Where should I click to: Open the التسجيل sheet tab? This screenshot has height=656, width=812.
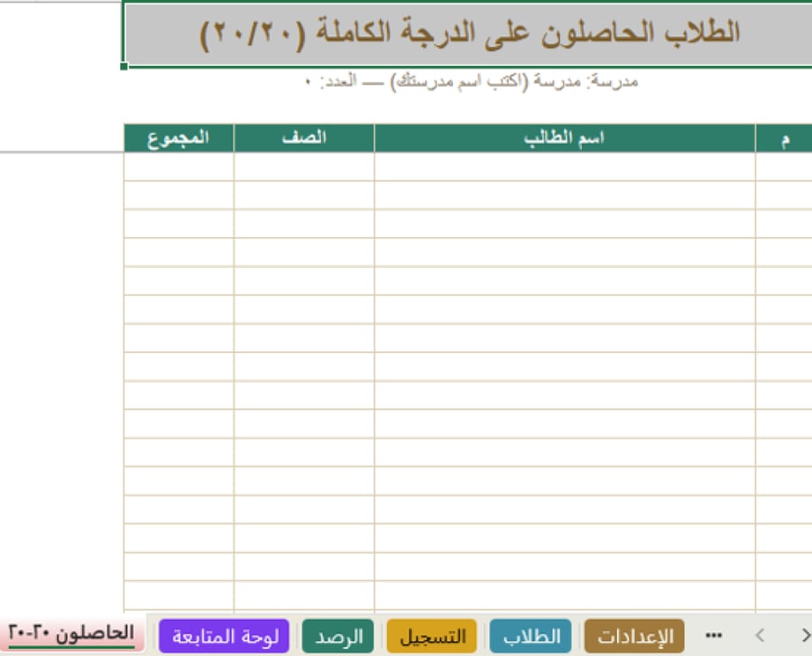click(432, 636)
